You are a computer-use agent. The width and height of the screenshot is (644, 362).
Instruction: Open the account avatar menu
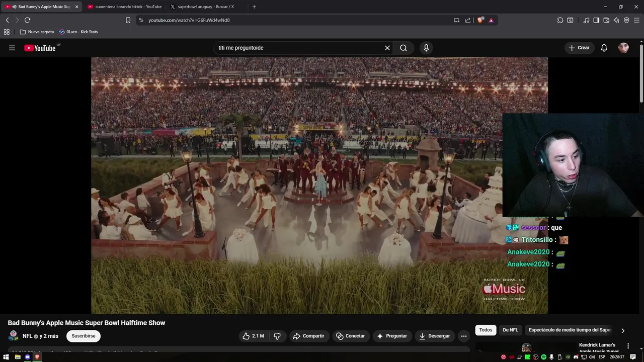(623, 48)
